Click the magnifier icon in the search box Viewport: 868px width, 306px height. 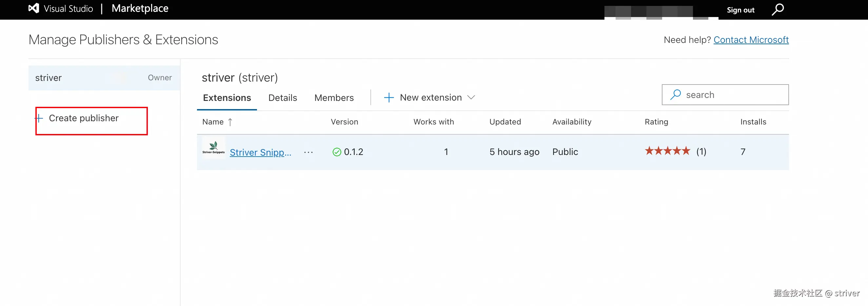(675, 95)
